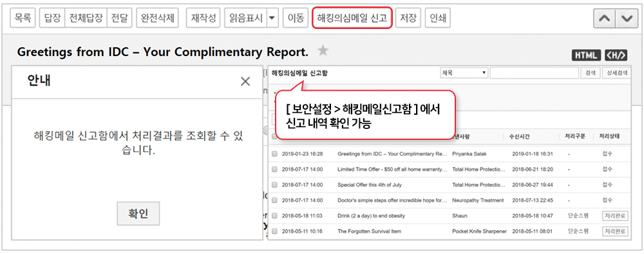Check the Drink (2 a day) row checkbox

point(274,216)
